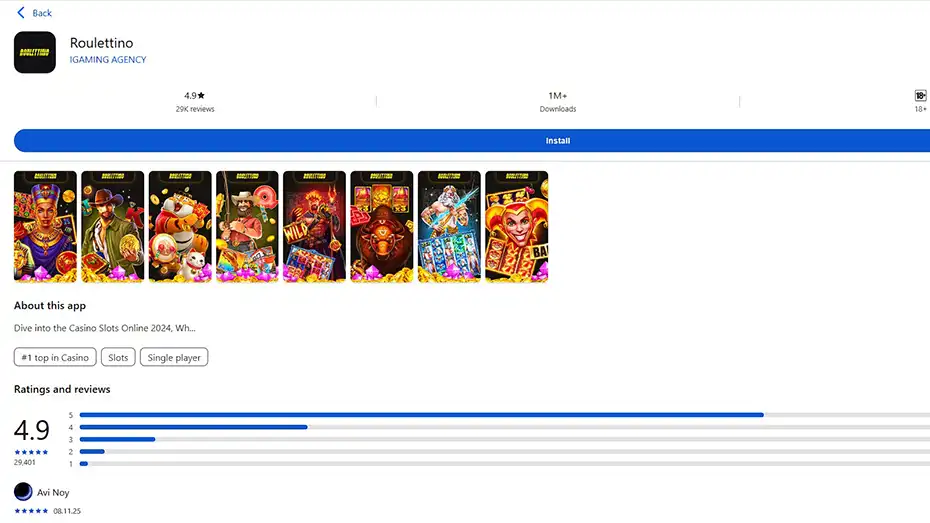Select the Single player tag chip
The width and height of the screenshot is (930, 523).
[174, 357]
